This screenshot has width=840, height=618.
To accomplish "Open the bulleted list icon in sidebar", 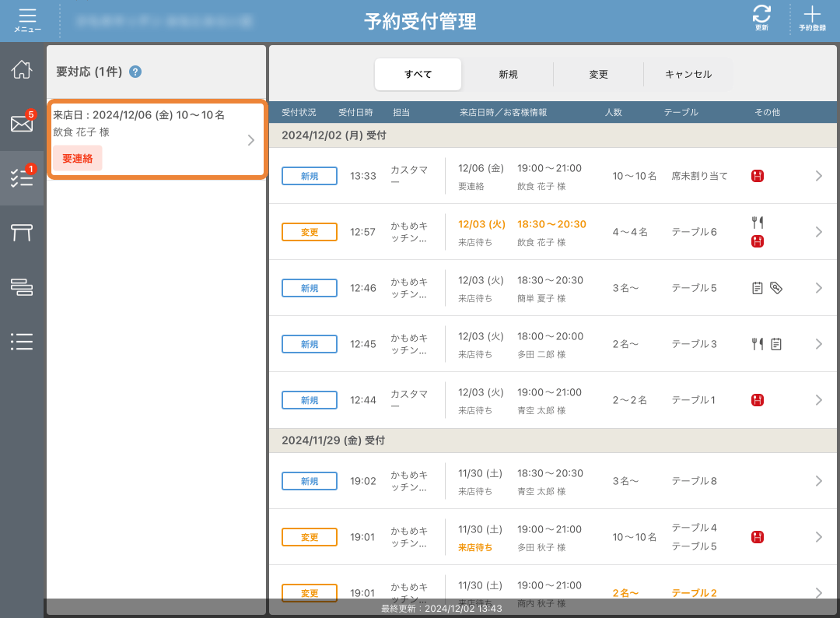I will point(22,342).
